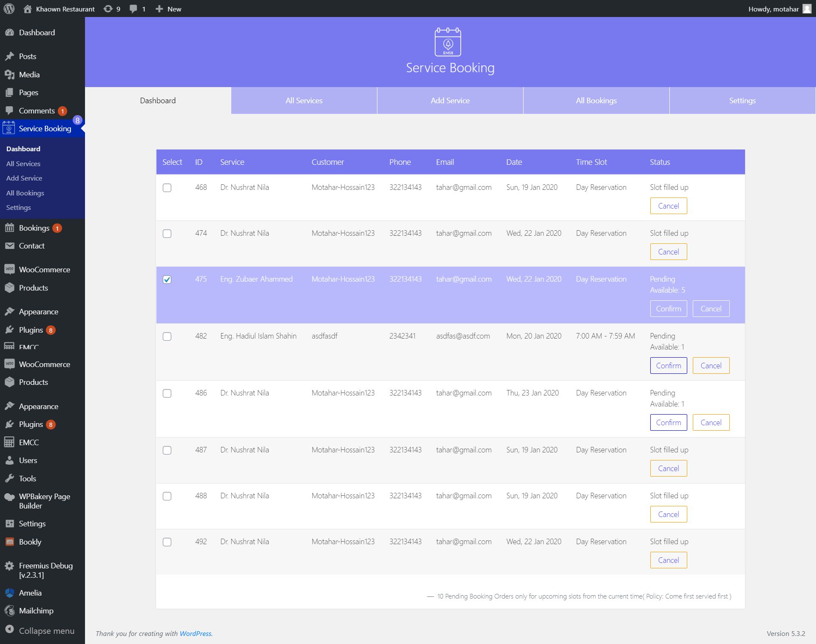Click the Service Booking calendar sidebar icon
Screen dimensions: 816x644
8,128
